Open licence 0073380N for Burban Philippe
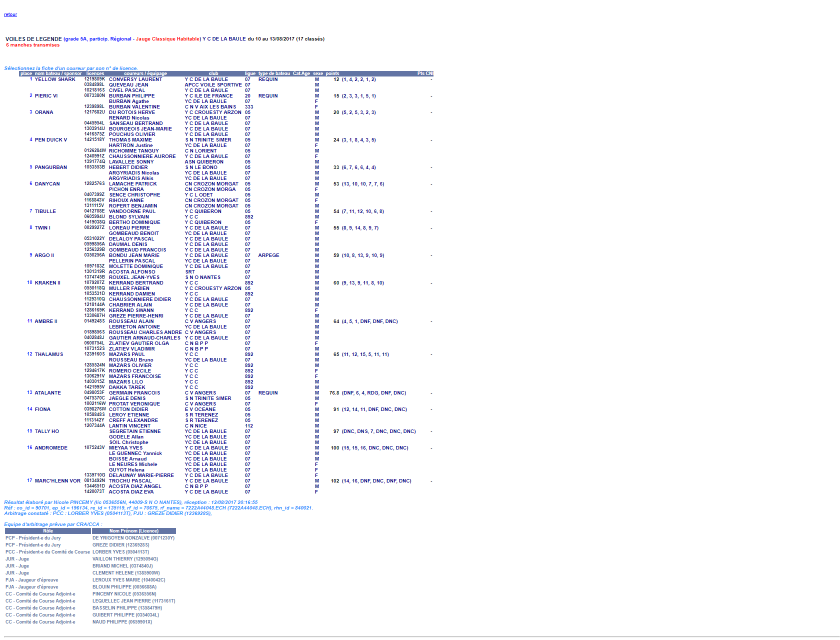The height and width of the screenshot is (640, 840). pos(94,96)
